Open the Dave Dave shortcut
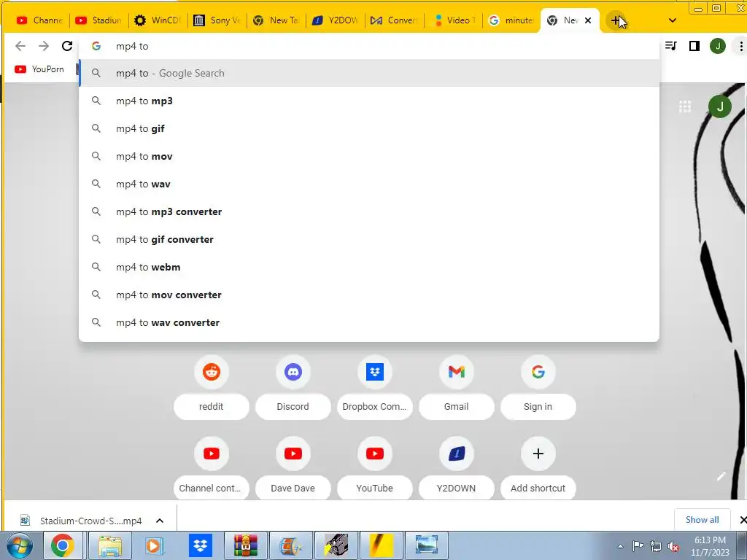This screenshot has width=747, height=560. coord(293,469)
